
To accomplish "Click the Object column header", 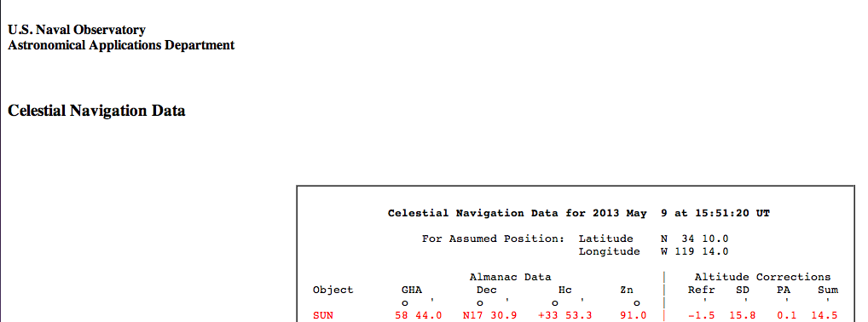I will [333, 290].
